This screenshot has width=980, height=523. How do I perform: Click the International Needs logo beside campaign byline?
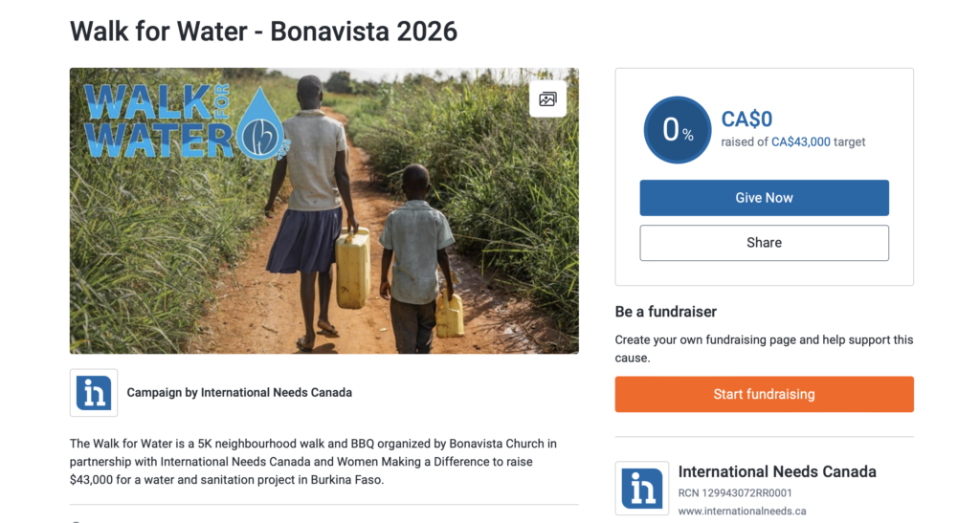(94, 392)
